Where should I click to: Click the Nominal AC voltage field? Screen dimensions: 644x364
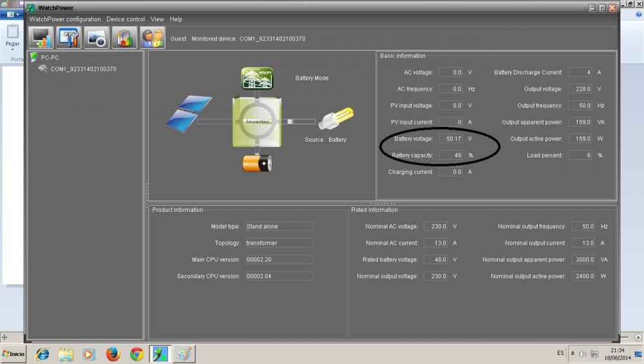436,226
